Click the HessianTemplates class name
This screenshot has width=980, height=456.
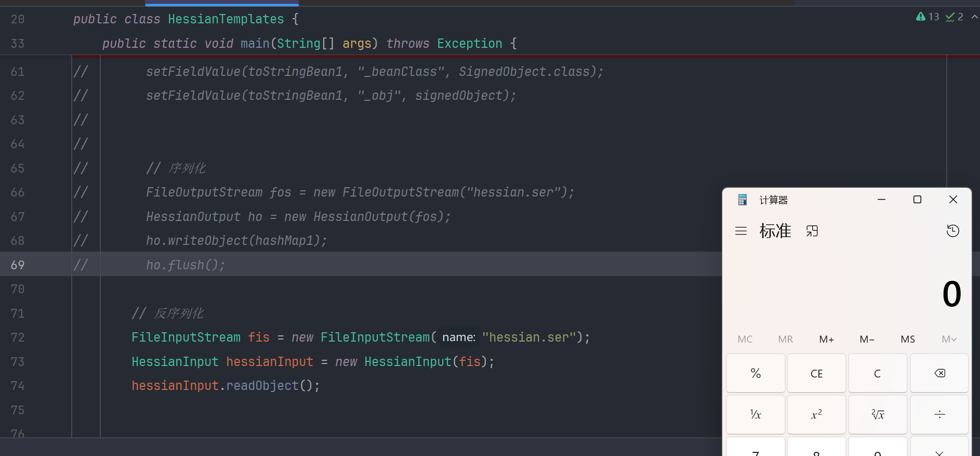click(226, 19)
